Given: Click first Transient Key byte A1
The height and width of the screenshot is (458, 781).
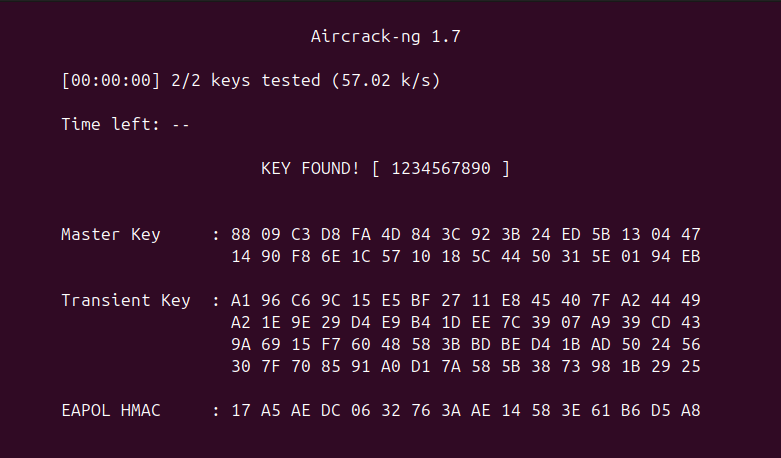Looking at the screenshot, I should click(x=241, y=300).
